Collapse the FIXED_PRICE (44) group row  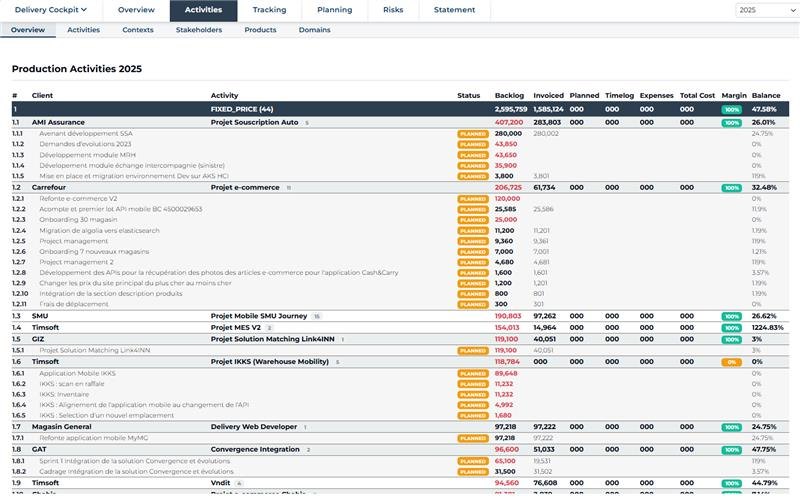tap(400, 109)
